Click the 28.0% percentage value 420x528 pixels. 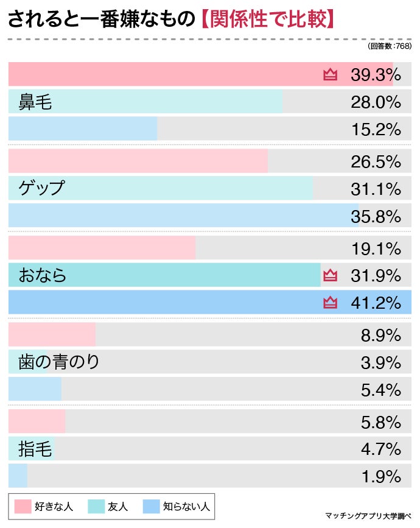click(x=376, y=102)
